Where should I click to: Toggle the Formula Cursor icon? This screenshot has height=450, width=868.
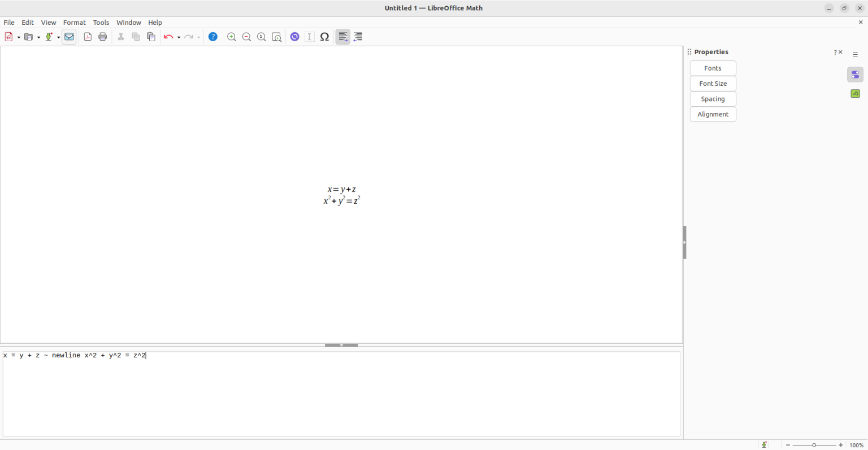point(310,37)
